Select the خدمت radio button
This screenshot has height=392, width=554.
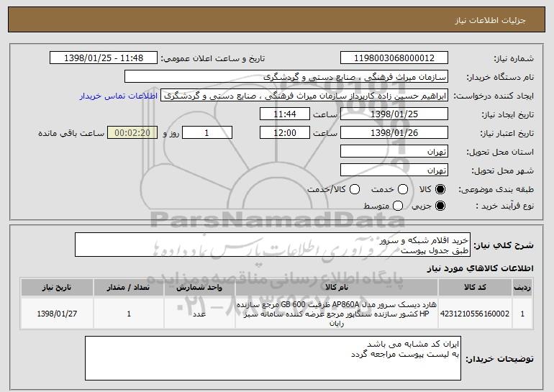[x=403, y=189]
